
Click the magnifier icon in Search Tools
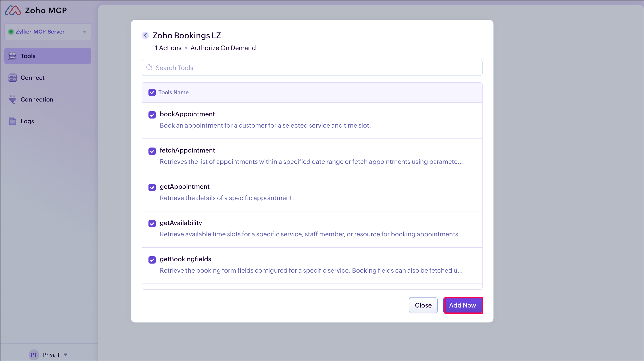coord(149,68)
